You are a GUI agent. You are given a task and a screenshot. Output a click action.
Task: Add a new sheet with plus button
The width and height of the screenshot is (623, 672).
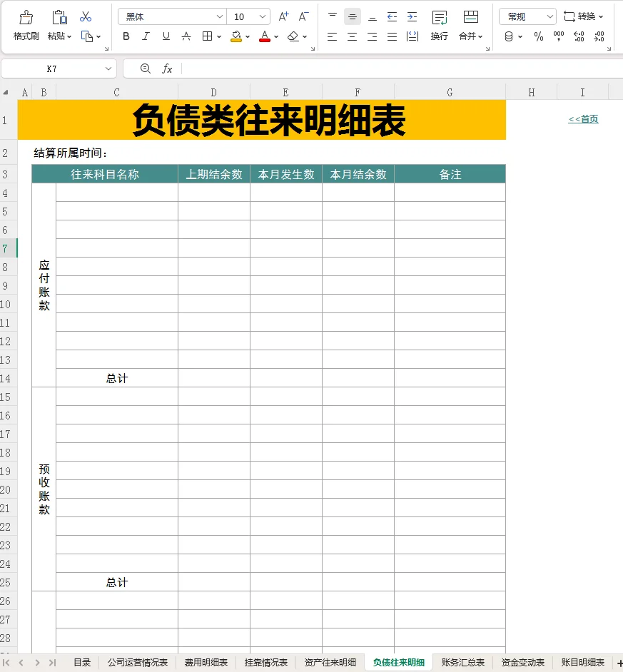tap(619, 663)
